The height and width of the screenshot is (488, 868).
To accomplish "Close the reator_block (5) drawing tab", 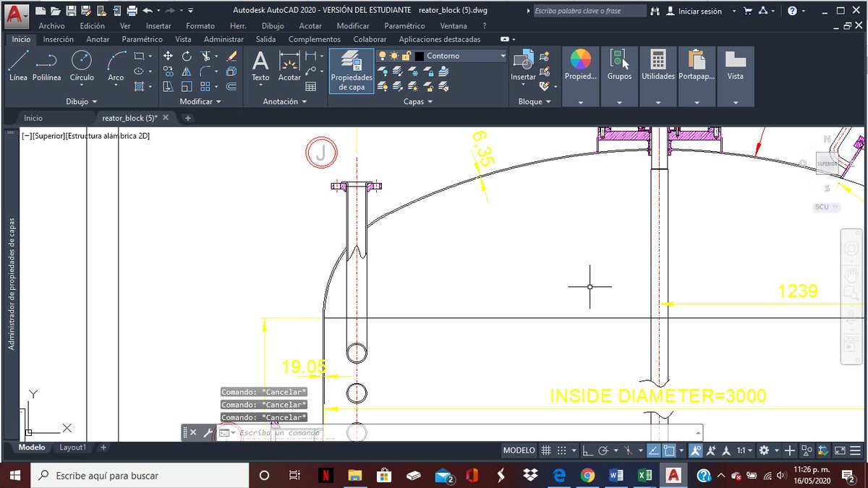I will click(x=166, y=117).
